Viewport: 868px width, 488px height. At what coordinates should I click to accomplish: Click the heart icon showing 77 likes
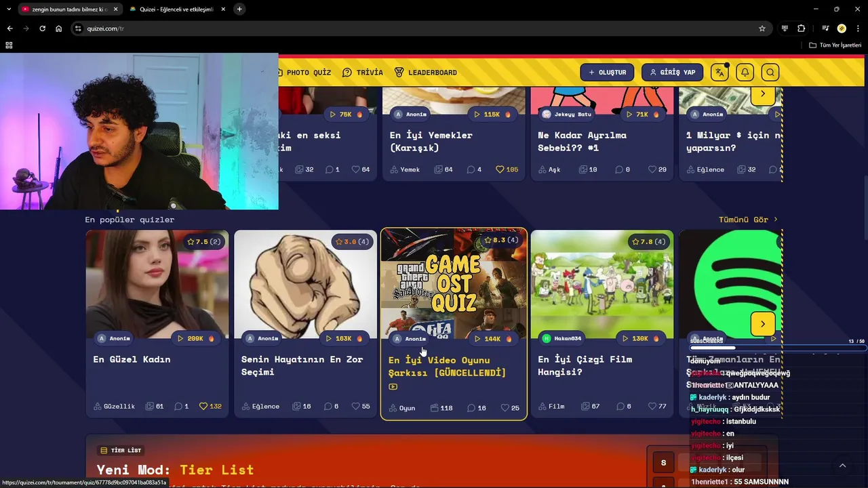coord(652,407)
